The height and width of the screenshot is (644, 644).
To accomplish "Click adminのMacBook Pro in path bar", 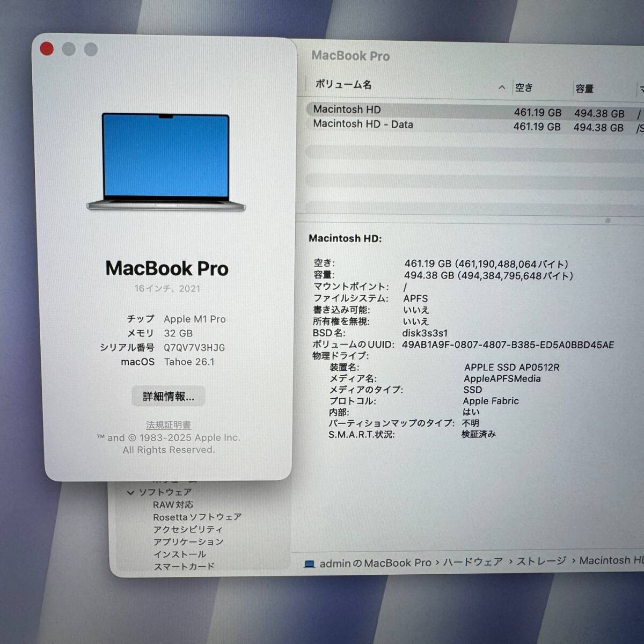I will click(375, 563).
